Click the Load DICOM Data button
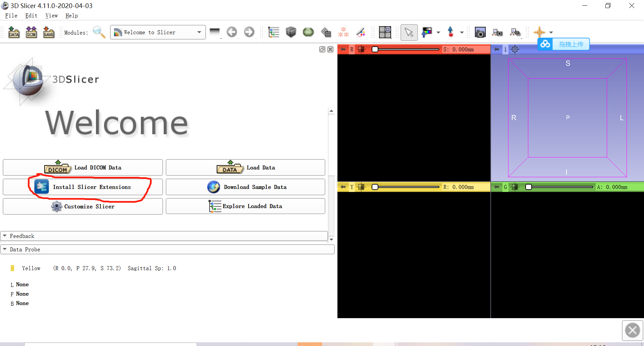 (x=83, y=167)
